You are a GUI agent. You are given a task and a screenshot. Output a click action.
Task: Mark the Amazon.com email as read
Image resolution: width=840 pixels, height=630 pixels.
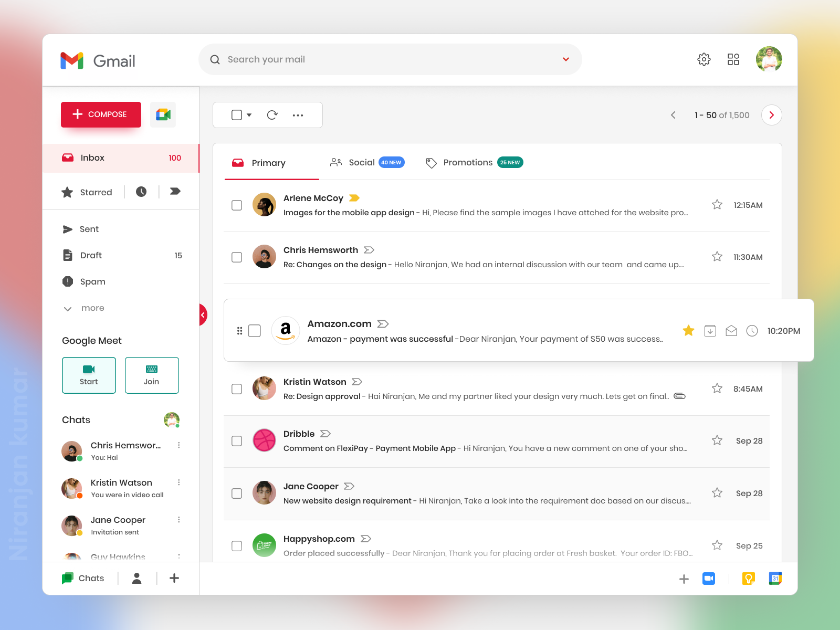pyautogui.click(x=731, y=331)
